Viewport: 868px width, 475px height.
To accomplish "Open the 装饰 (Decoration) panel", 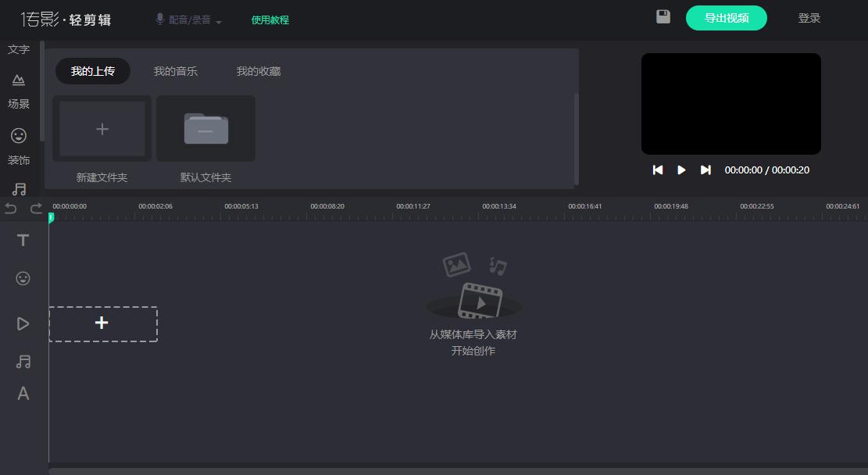I will click(x=18, y=147).
